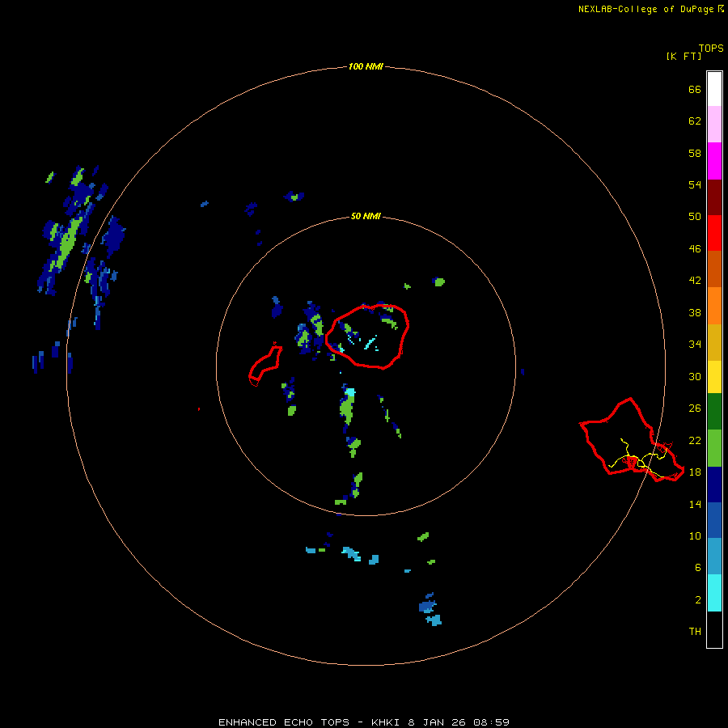Click the light blue 6 K FT swatch
The height and width of the screenshot is (728, 728).
coord(714,557)
